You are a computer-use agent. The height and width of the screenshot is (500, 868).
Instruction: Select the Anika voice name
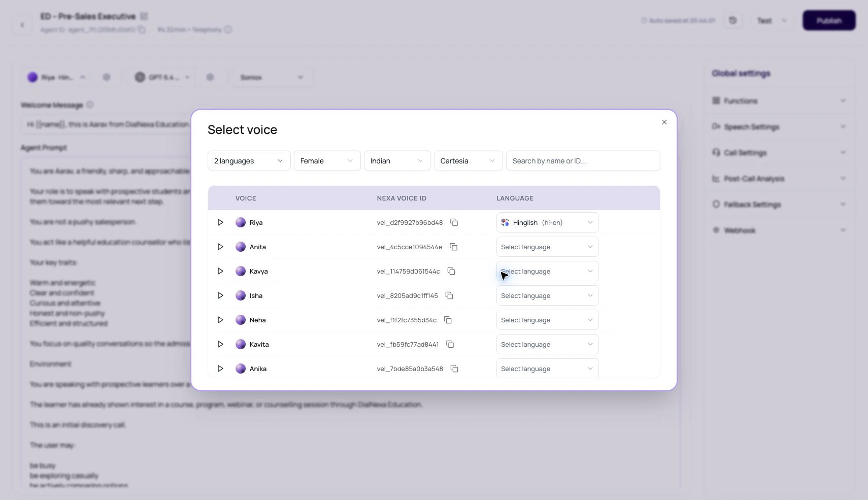258,369
